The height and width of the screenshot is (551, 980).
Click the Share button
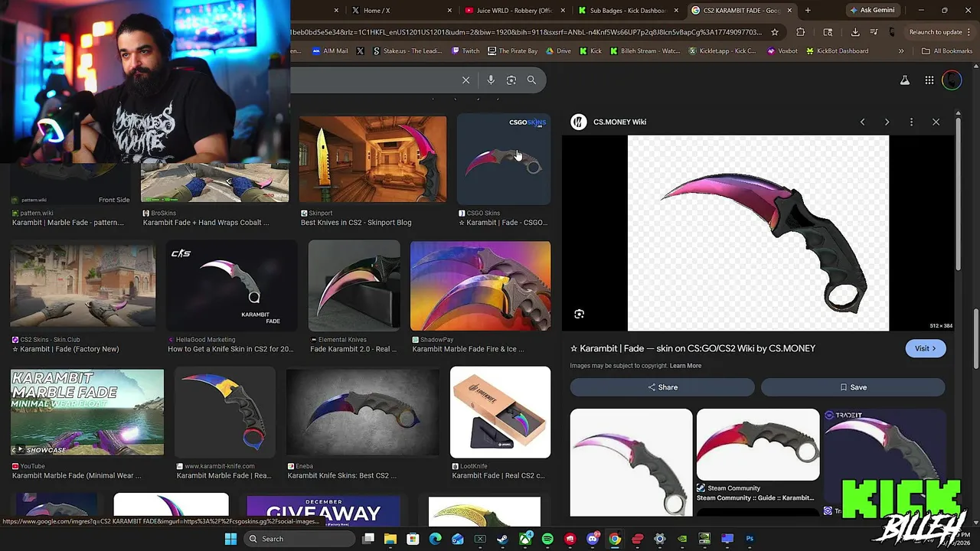point(662,387)
